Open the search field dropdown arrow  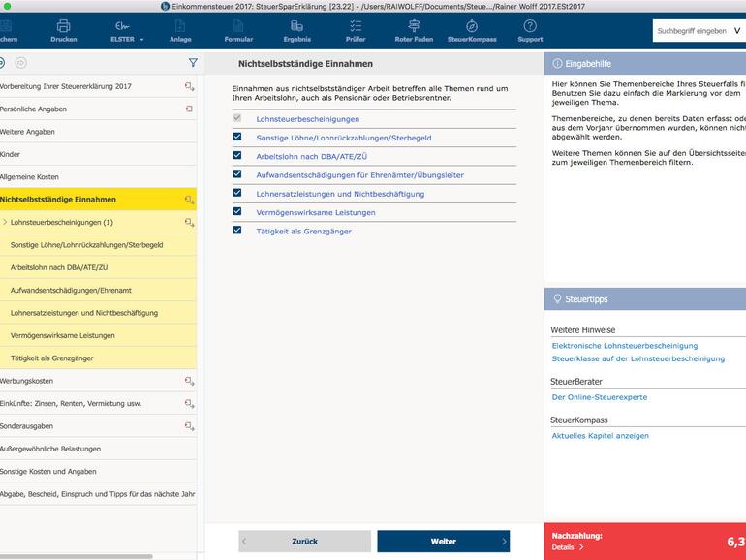pos(737,31)
